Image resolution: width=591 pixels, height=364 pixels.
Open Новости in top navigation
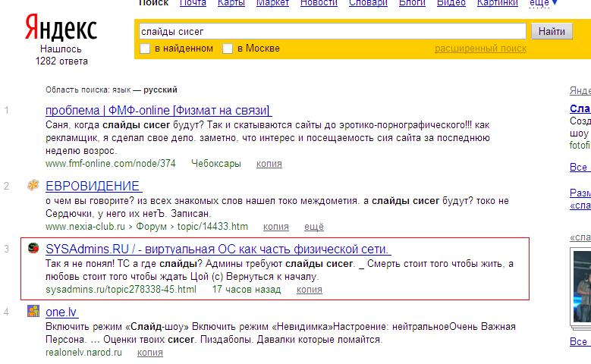point(319,3)
